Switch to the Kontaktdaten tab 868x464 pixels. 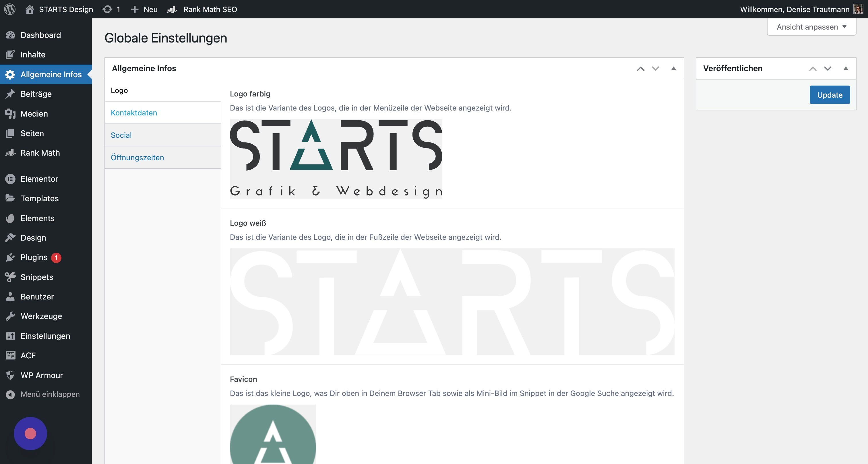pos(163,113)
